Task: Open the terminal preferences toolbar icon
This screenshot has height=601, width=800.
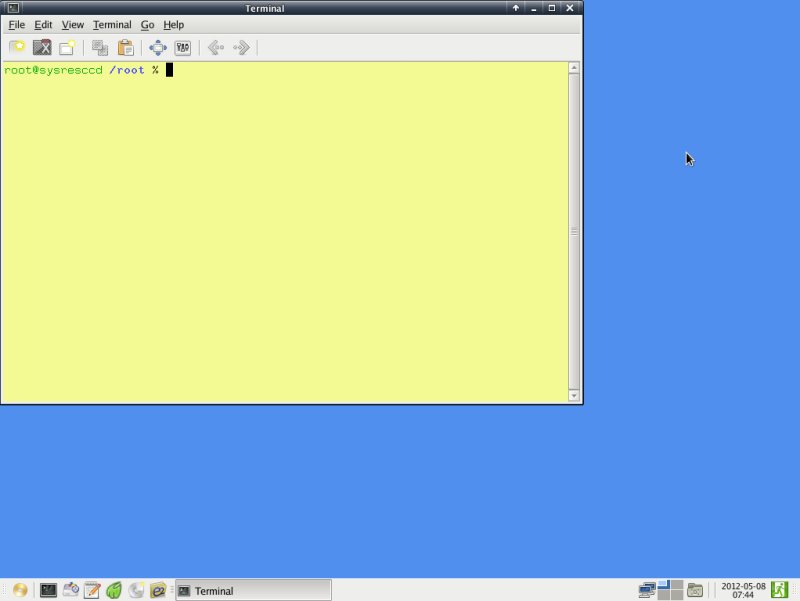Action: pos(183,47)
